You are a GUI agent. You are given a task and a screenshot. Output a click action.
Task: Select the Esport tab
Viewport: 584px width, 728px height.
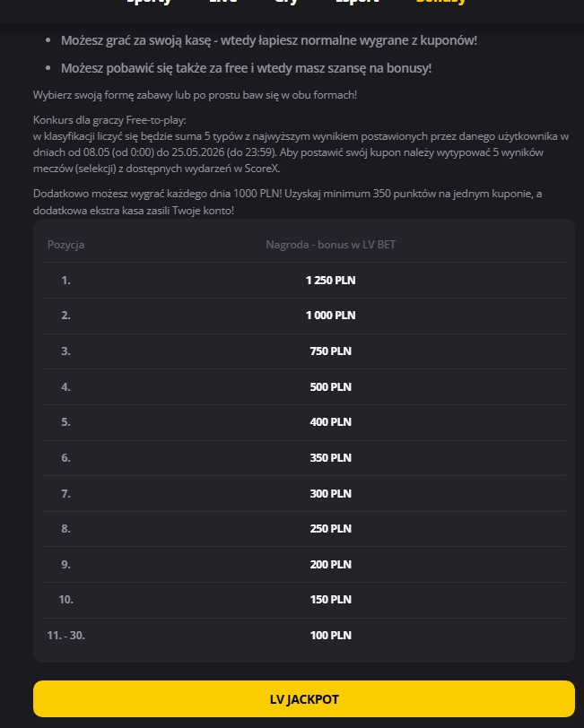tap(357, 2)
